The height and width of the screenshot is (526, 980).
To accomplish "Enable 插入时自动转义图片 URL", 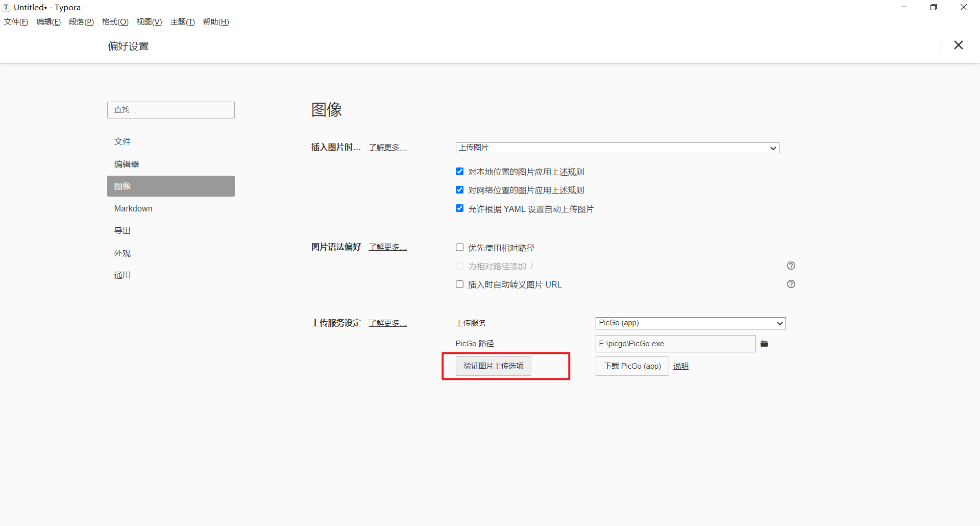I will [x=459, y=284].
